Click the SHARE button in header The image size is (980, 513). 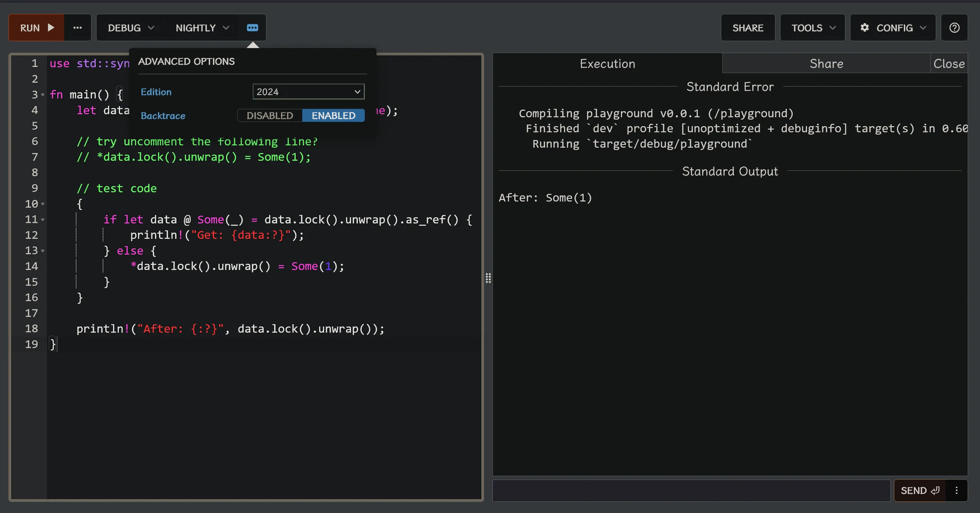[x=748, y=28]
